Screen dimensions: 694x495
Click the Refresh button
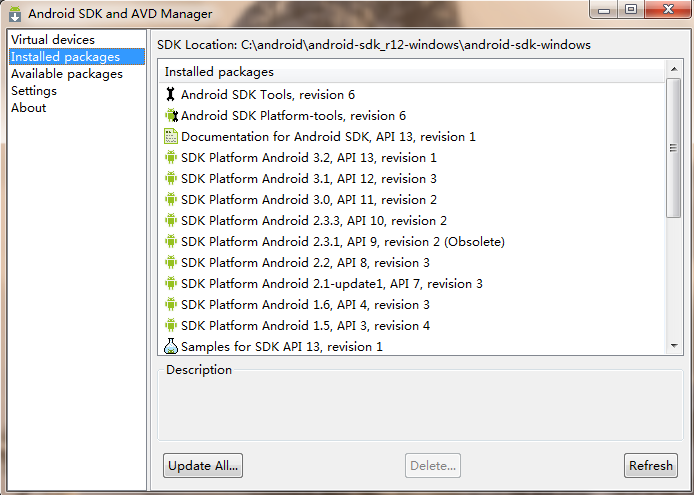coord(651,465)
